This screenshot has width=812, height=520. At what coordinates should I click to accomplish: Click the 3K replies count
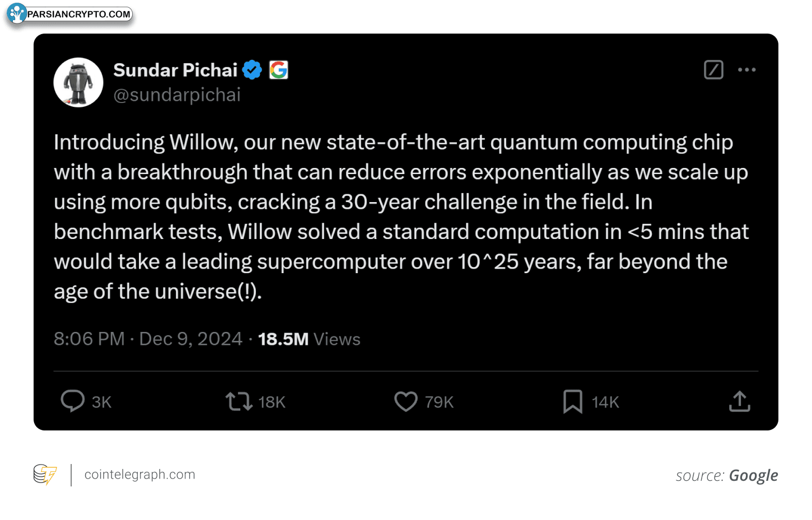101,402
